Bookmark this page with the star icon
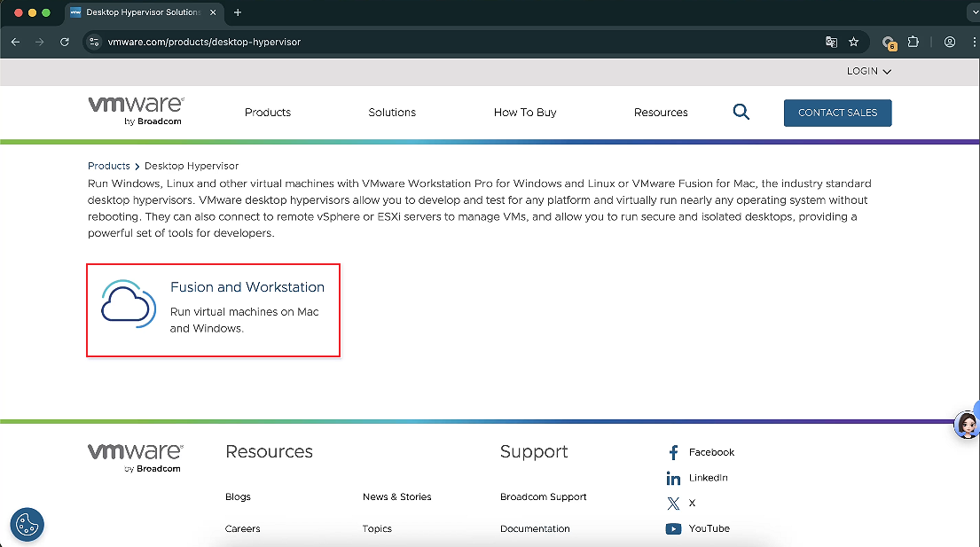 (854, 42)
